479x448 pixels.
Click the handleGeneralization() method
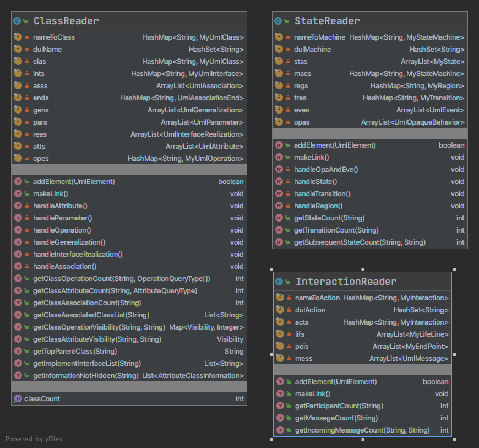(x=69, y=242)
